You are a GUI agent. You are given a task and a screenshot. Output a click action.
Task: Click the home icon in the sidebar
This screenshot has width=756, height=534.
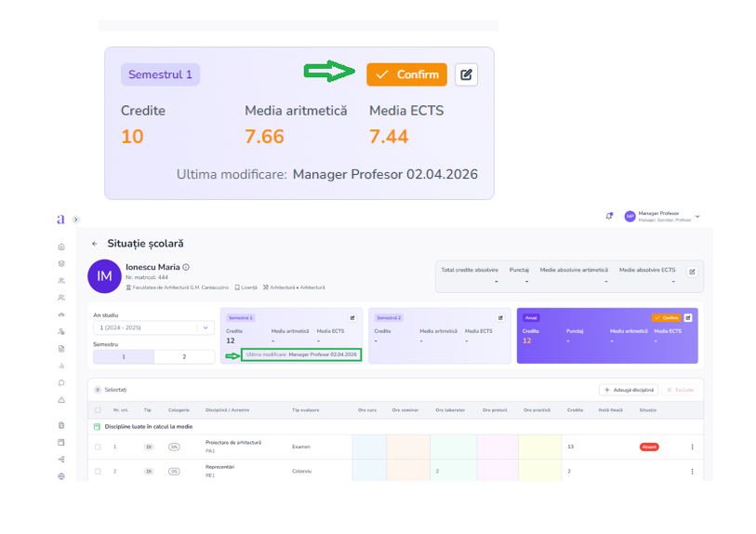[x=61, y=247]
